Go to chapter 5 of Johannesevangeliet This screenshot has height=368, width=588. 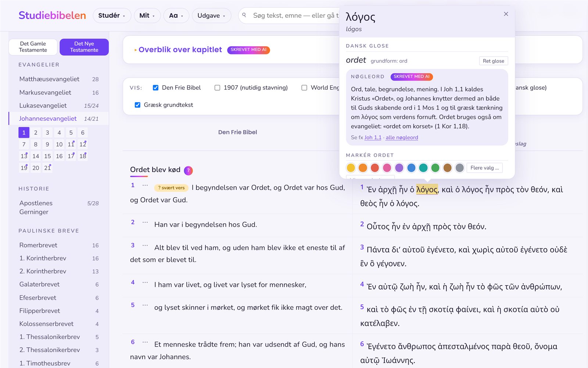[71, 132]
